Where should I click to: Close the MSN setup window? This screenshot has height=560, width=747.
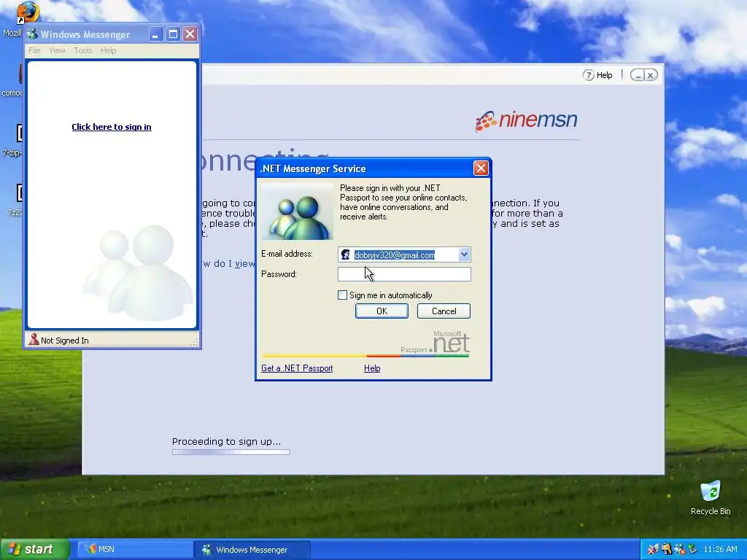click(651, 75)
